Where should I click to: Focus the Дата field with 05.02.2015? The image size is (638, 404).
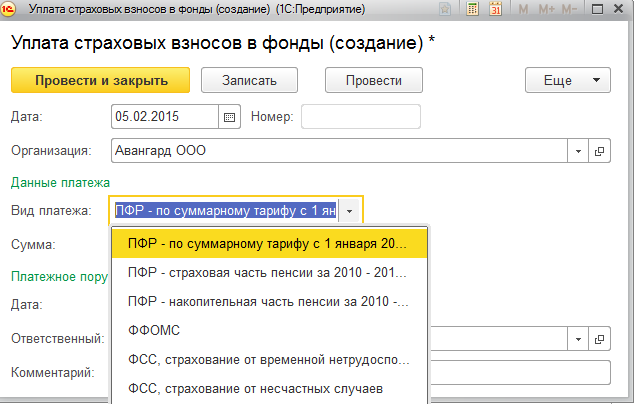(x=165, y=117)
